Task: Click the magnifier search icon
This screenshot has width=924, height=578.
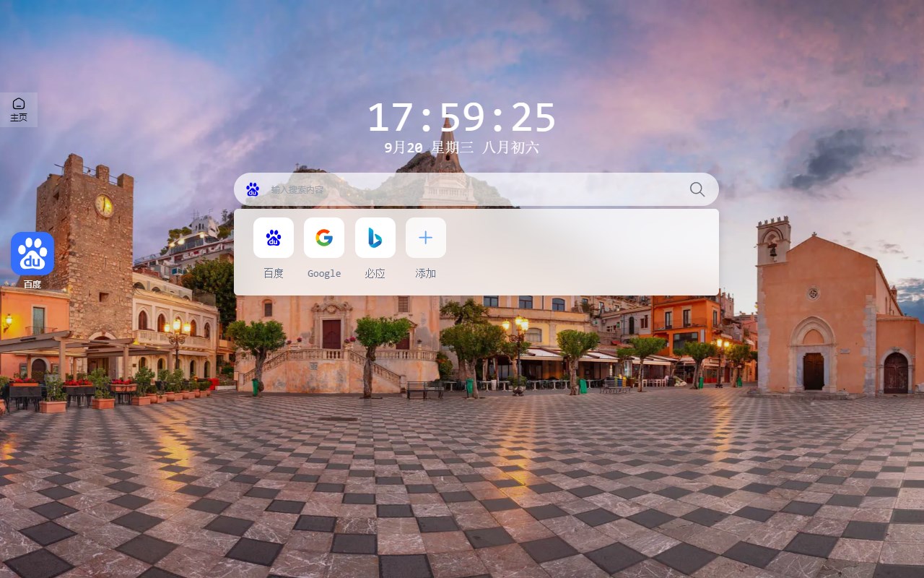Action: click(697, 189)
